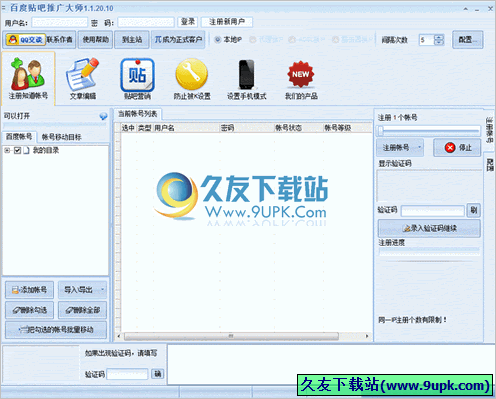Image resolution: width=496 pixels, height=399 pixels.
Task: Open the 防止被K设置 wrench settings
Action: [192, 78]
